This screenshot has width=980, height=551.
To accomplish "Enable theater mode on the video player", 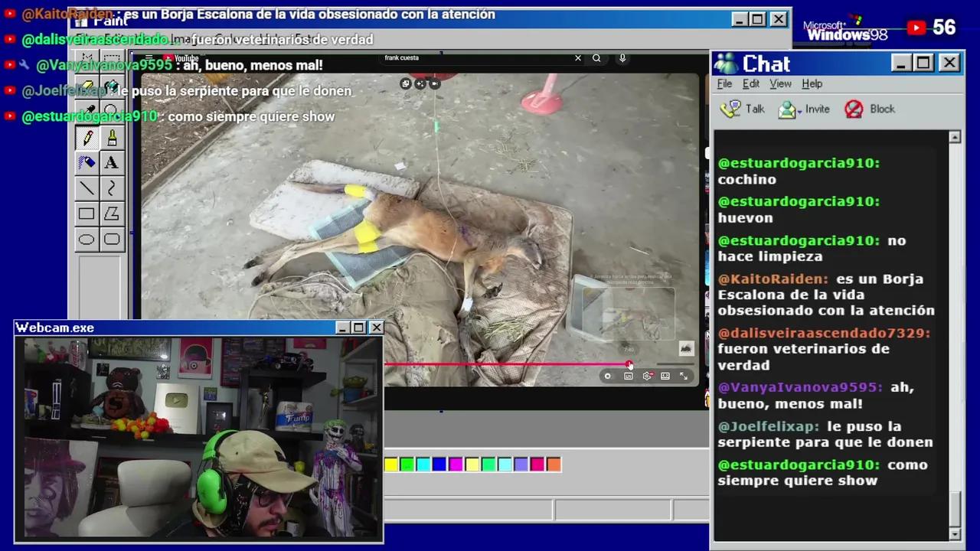I will point(665,376).
